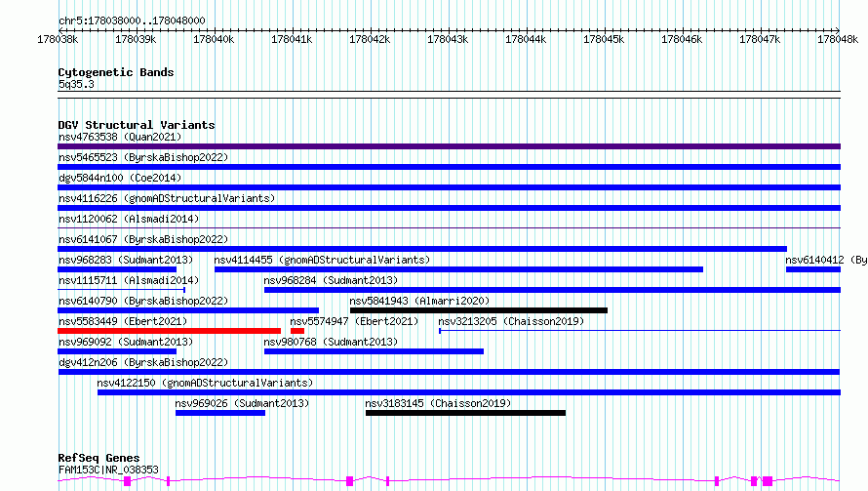Viewport: 868px width, 491px height.
Task: Click nsv968284 (Sudmant2013) label
Action: tap(331, 280)
